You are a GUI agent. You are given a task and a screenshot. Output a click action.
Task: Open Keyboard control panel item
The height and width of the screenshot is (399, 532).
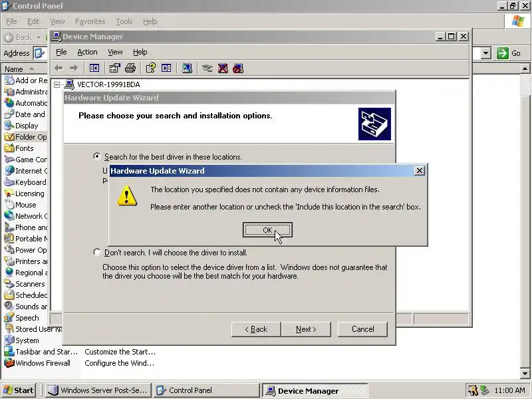pos(25,182)
